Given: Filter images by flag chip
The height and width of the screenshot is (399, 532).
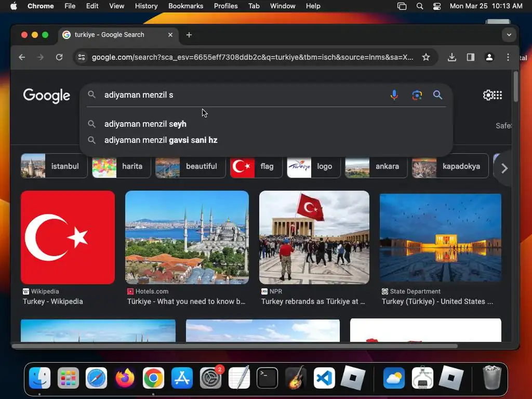Looking at the screenshot, I should [x=256, y=166].
